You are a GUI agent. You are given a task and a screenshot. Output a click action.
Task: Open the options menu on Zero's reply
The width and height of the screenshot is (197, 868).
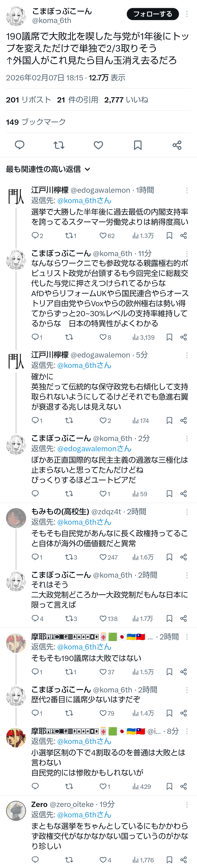coord(187,805)
